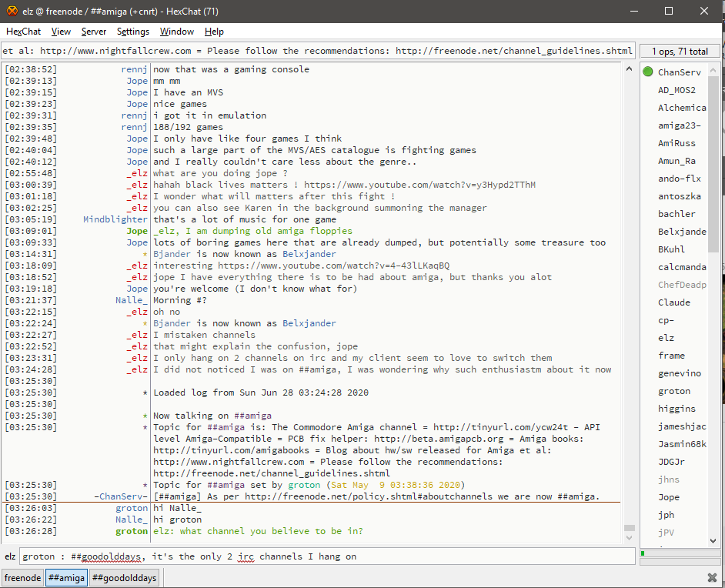This screenshot has width=725, height=588.
Task: Select ChanServ in the user list
Action: [680, 72]
